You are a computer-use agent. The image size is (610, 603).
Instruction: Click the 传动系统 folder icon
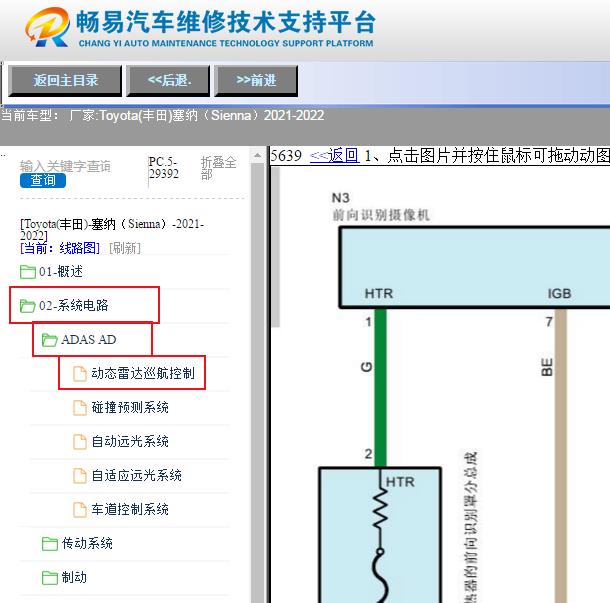click(49, 543)
